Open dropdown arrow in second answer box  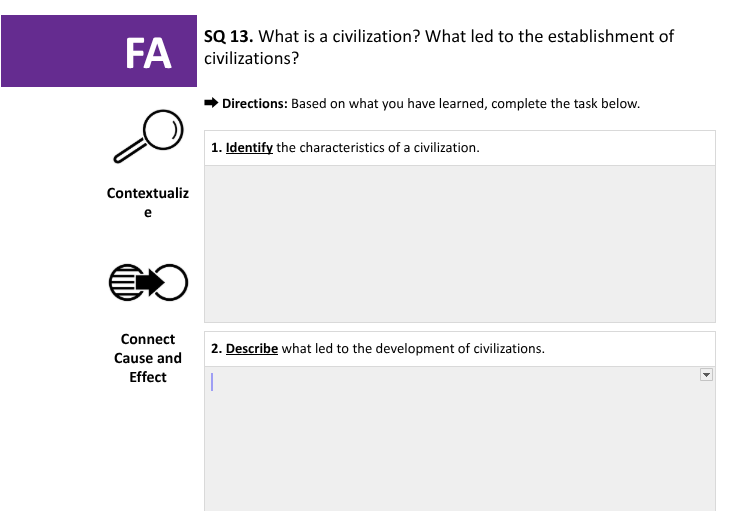[x=705, y=375]
